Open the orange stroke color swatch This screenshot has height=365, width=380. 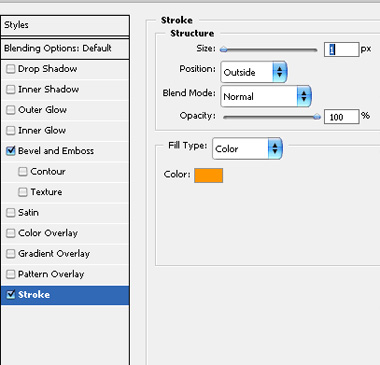[x=209, y=175]
